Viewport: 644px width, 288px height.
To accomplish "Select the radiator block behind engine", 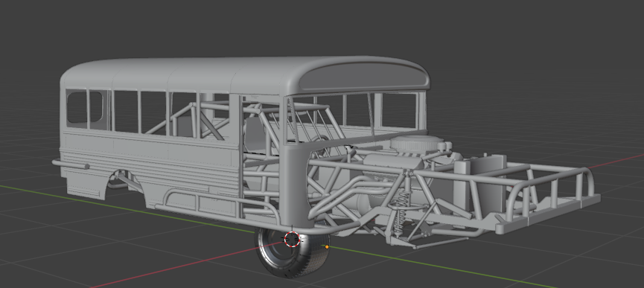I will point(480,181).
